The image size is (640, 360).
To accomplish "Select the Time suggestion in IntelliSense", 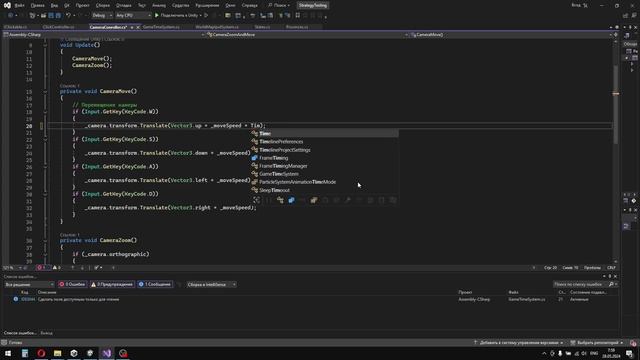I will click(x=324, y=133).
